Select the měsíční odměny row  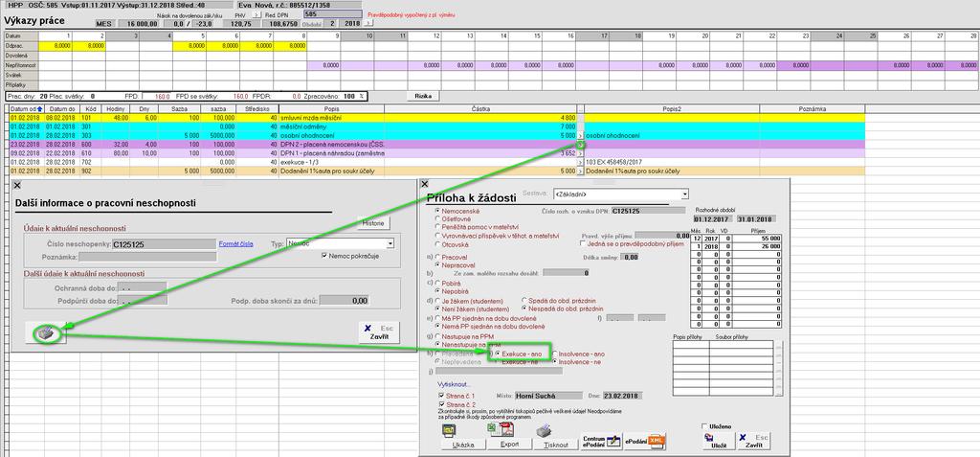pos(437,126)
